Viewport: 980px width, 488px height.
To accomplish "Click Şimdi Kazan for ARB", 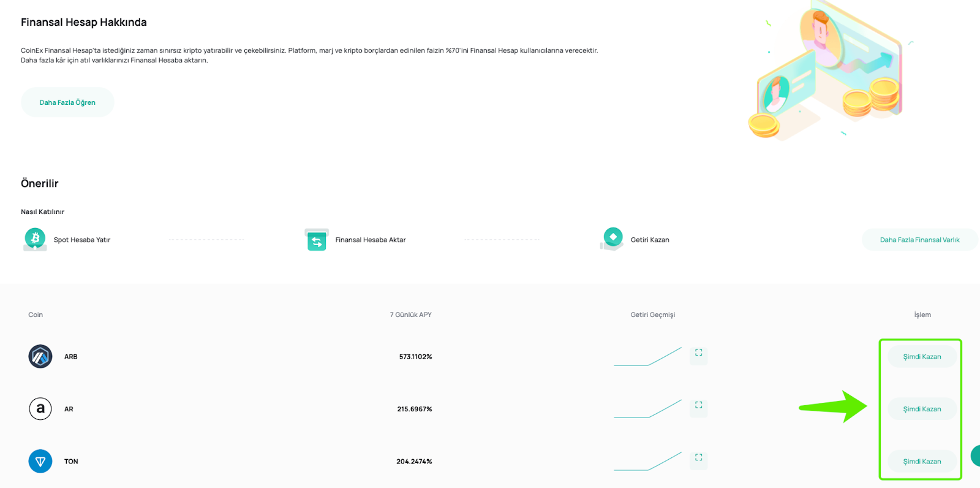I will (x=922, y=357).
